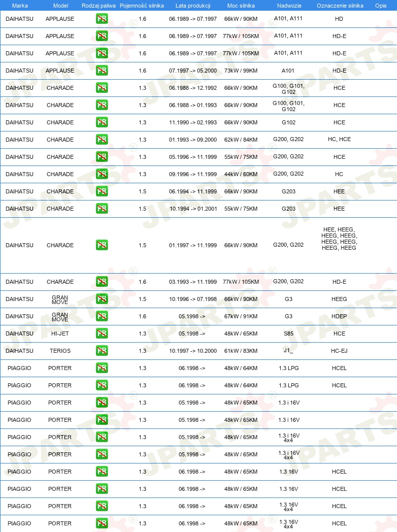Click the Moc silnika column header

(241, 6)
